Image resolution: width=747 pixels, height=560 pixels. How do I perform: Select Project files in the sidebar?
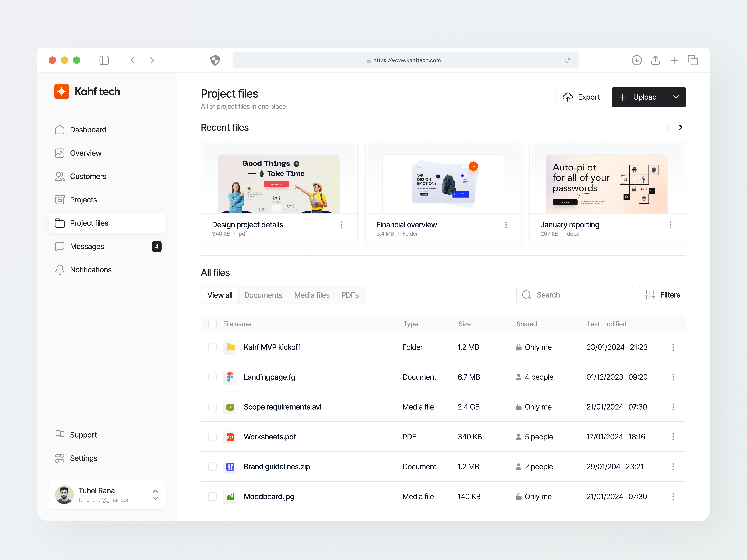pyautogui.click(x=107, y=223)
